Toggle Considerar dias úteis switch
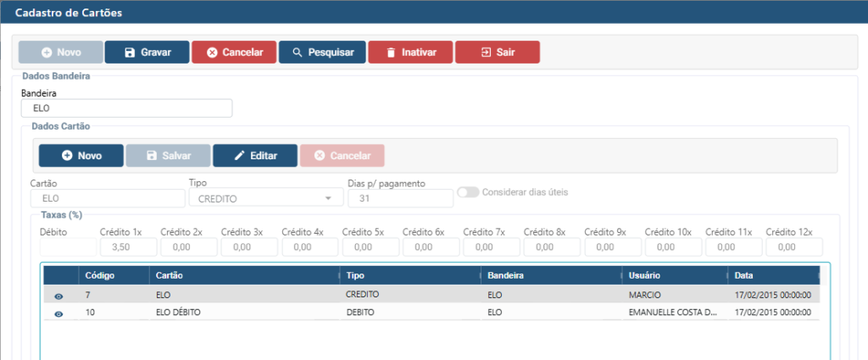 (467, 192)
